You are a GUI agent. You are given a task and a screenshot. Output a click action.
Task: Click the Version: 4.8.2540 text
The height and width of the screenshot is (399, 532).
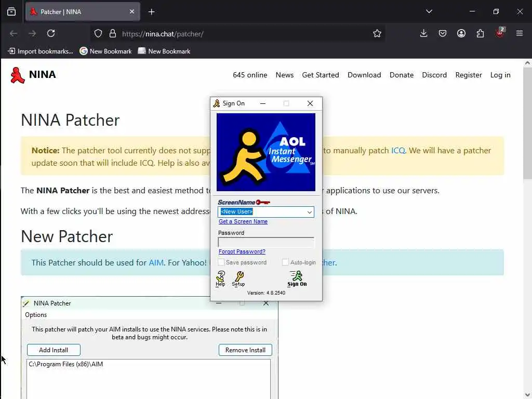point(266,293)
